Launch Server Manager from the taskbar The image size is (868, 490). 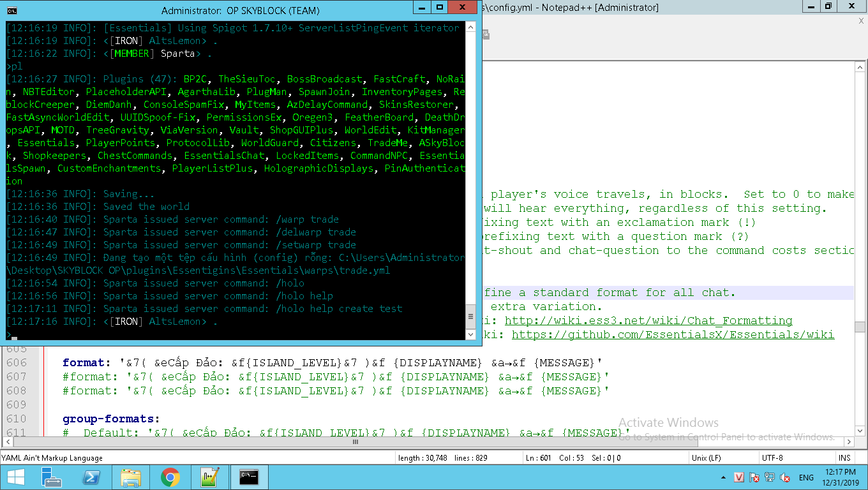51,477
